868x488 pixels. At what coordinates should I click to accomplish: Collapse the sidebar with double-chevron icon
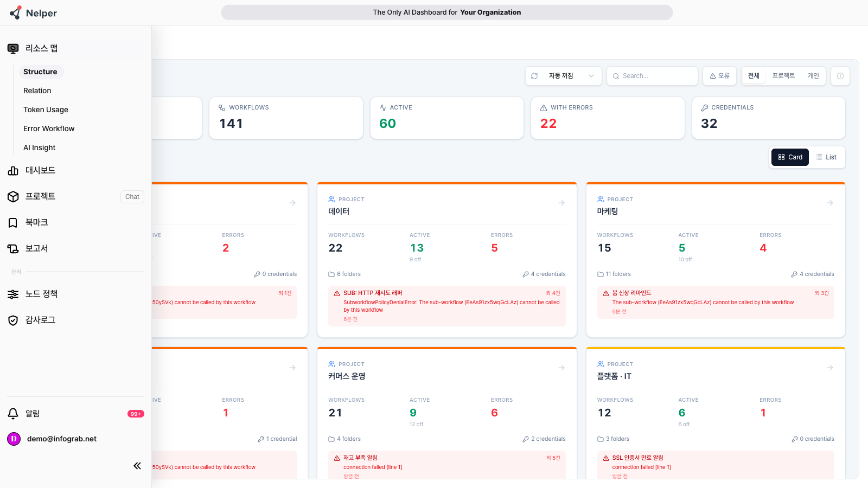pyautogui.click(x=137, y=466)
